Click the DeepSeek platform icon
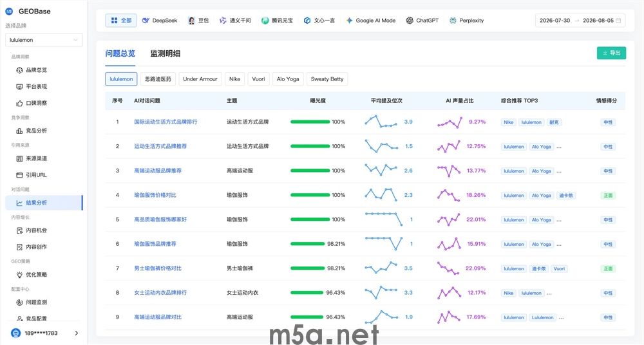Viewport: 644px width, 345px height. (x=146, y=21)
